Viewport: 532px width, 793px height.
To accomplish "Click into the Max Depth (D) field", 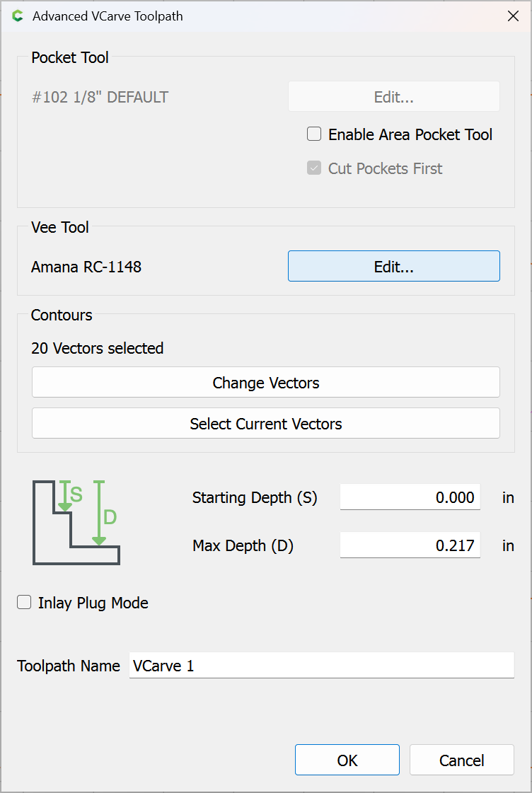I will pos(410,545).
